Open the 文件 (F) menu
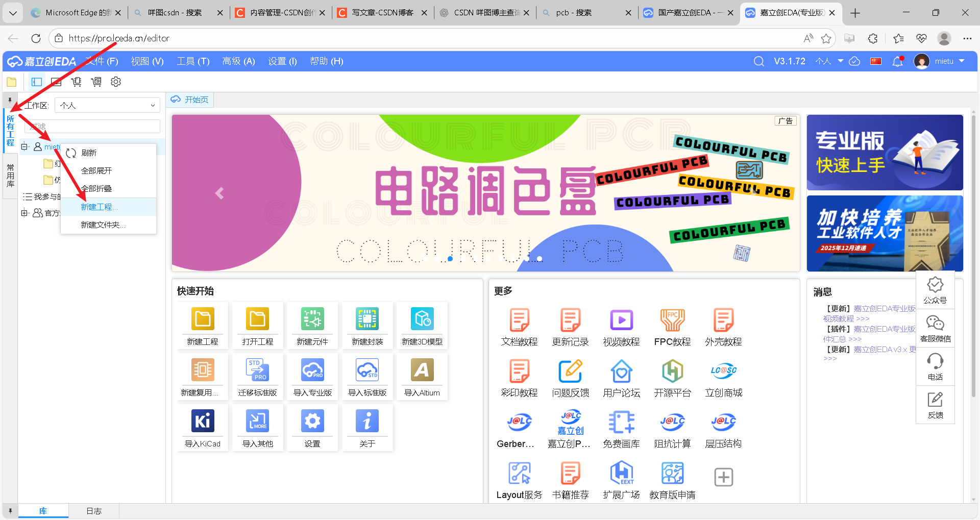The image size is (980, 520). click(x=102, y=61)
